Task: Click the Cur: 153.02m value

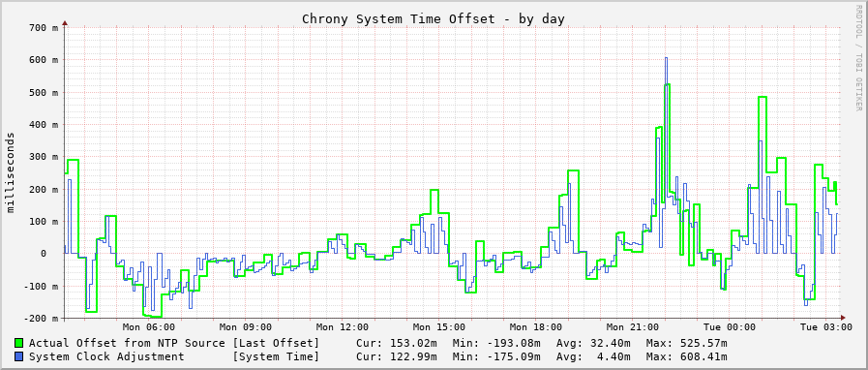Action: 397,344
